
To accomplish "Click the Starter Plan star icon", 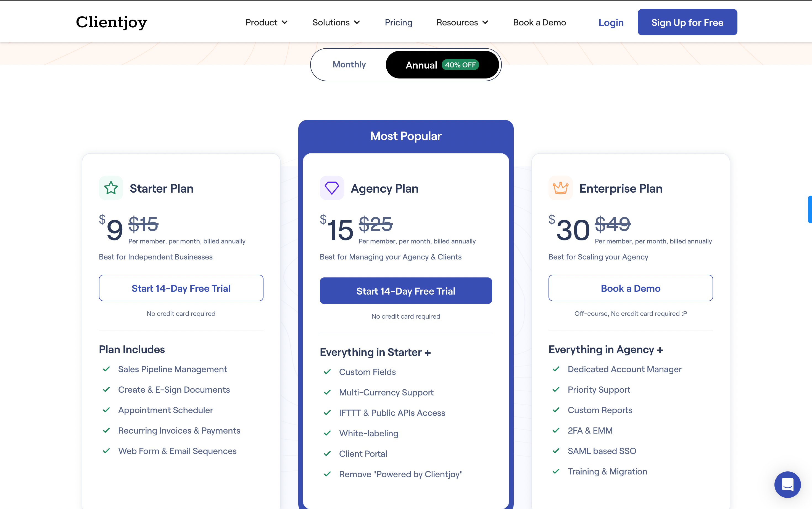I will 111,188.
